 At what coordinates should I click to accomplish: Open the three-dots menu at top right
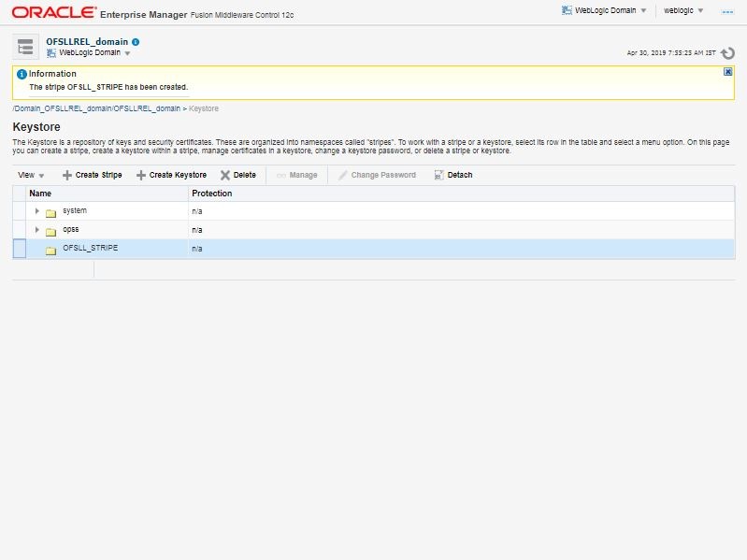click(727, 11)
